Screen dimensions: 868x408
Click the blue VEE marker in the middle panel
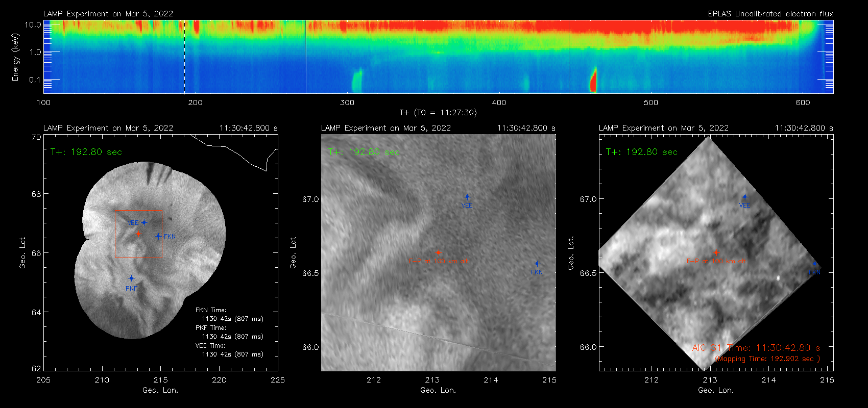click(467, 197)
